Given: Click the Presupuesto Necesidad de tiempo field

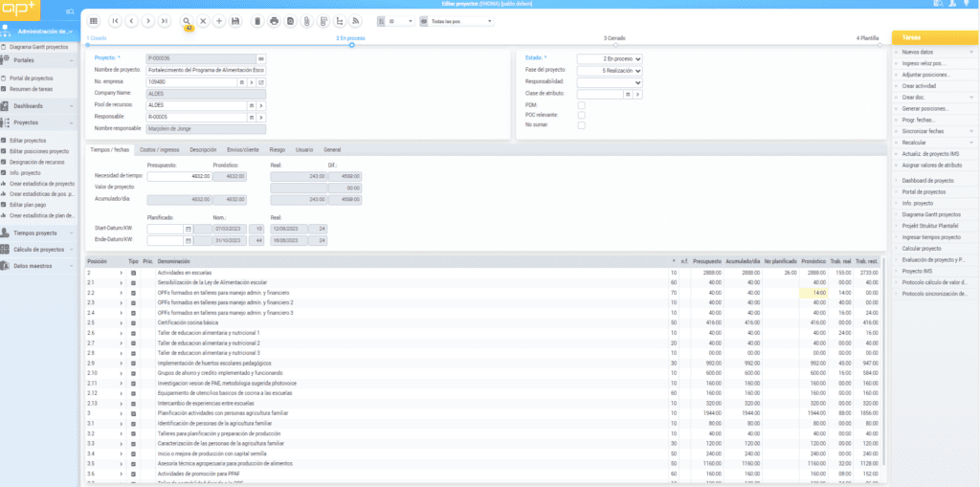Looking at the screenshot, I should (x=177, y=176).
